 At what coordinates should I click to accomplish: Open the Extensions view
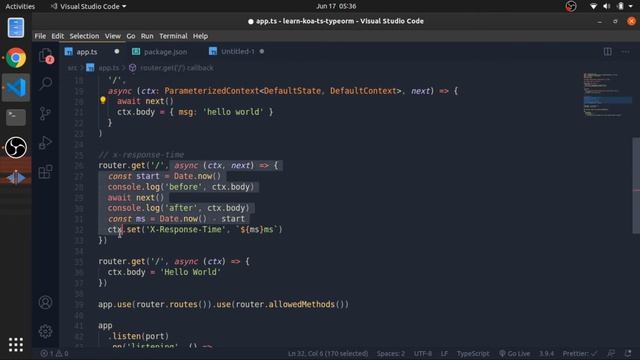point(45,171)
